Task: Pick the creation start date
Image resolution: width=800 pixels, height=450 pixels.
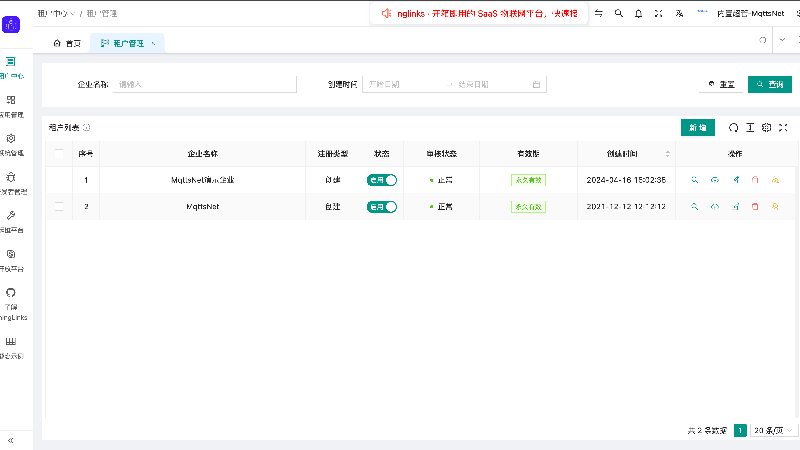Action: pos(405,84)
